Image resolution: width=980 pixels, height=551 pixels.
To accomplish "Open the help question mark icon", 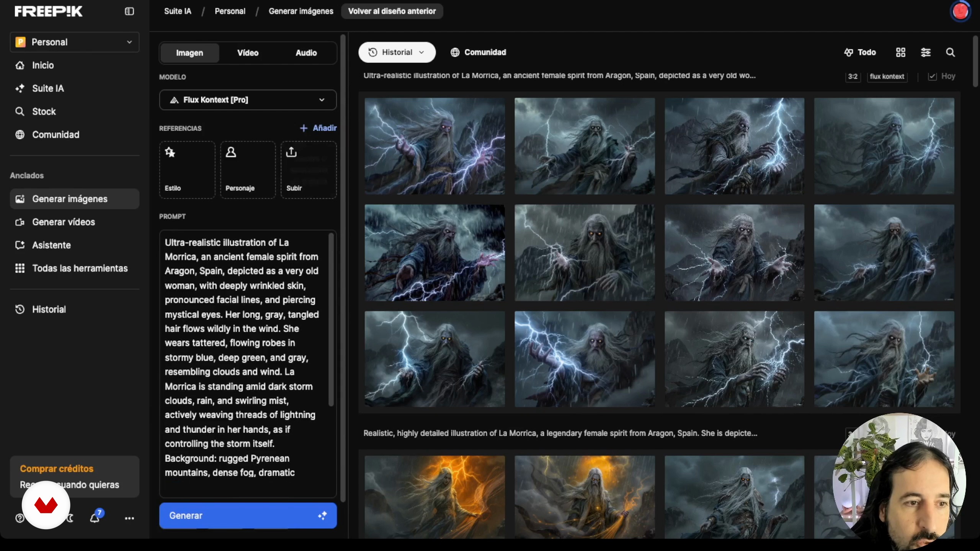I will 20,518.
